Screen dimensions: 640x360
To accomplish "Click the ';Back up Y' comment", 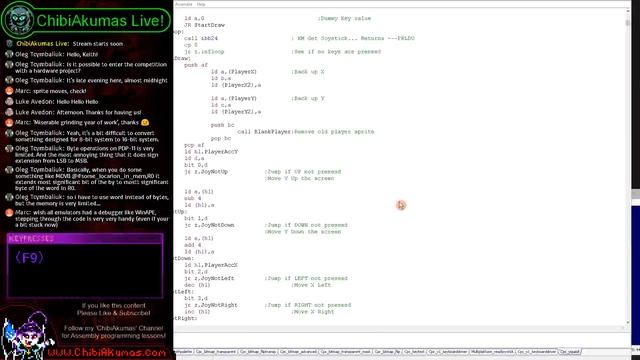I will (308, 98).
